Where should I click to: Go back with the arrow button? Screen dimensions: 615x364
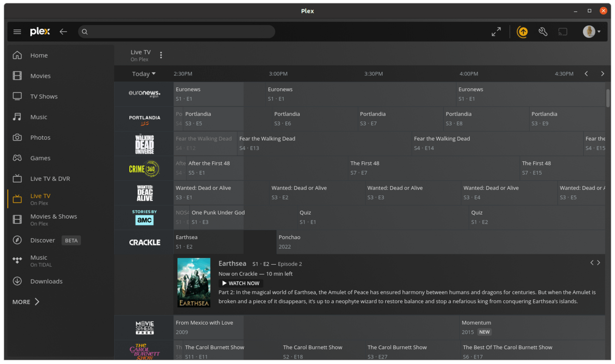point(63,32)
